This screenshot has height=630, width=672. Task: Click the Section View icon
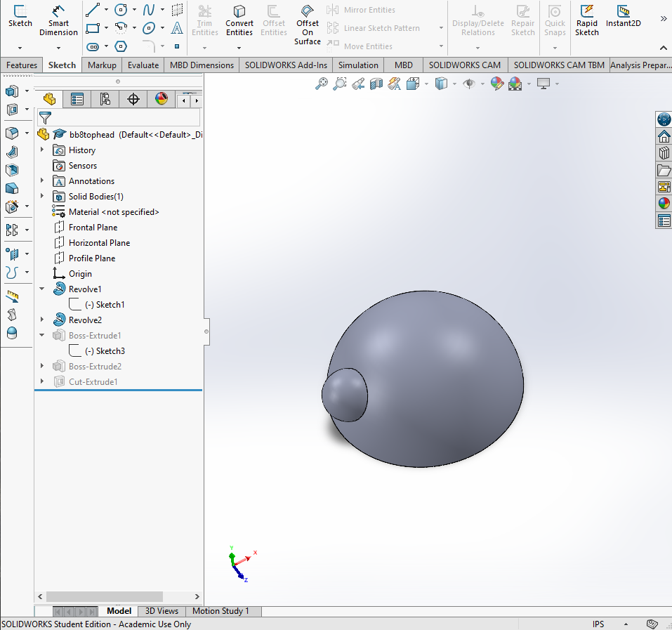click(x=376, y=84)
